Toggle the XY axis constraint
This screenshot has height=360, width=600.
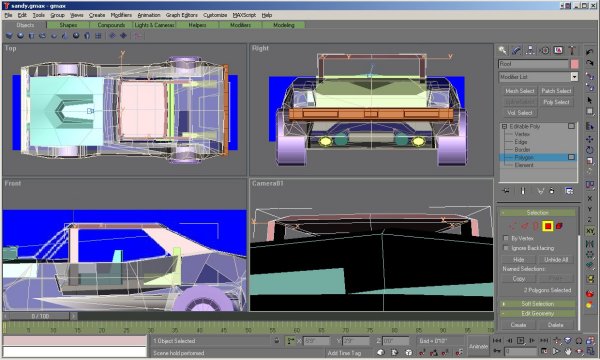[x=590, y=231]
